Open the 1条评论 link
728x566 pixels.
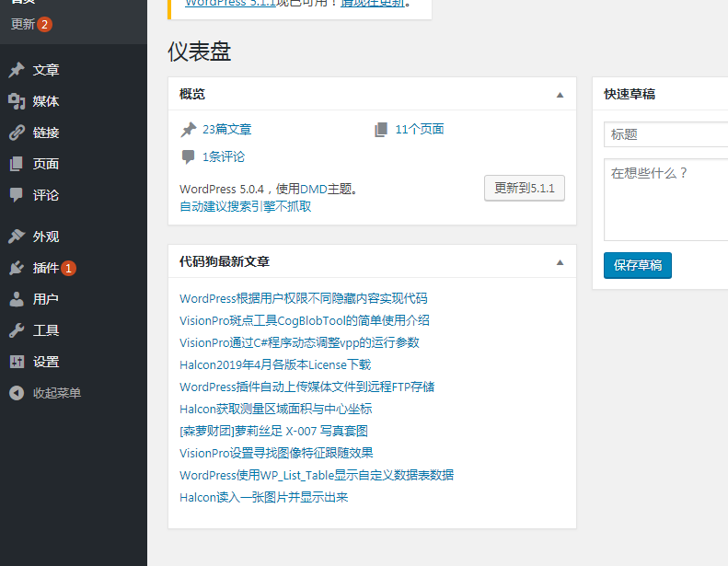click(224, 157)
